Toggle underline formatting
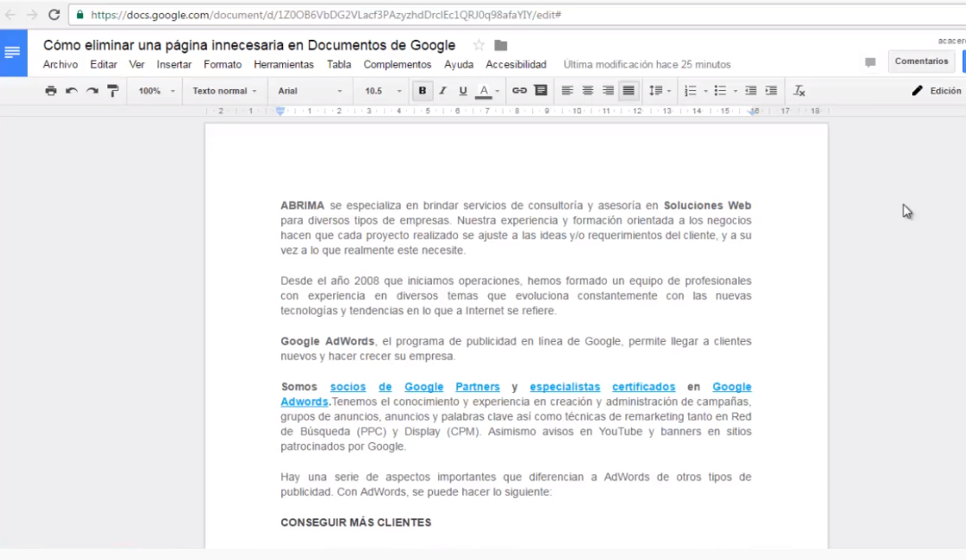Viewport: 966px width, 560px height. click(463, 91)
